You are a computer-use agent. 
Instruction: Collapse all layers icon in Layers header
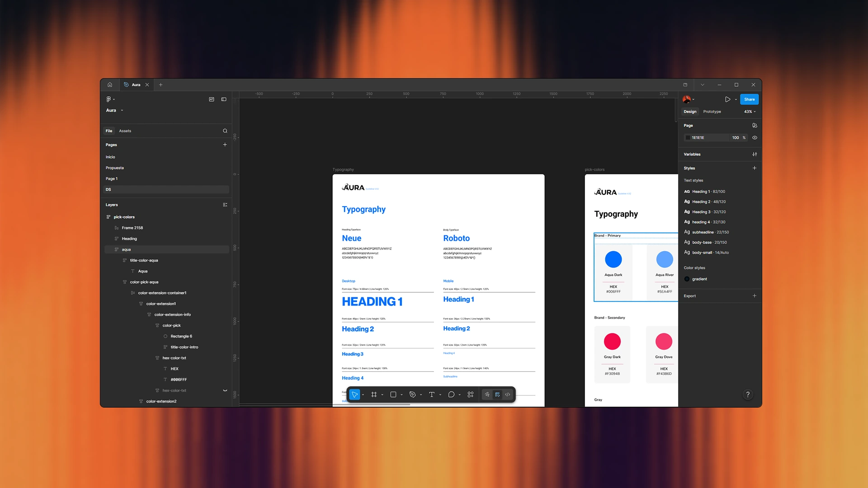coord(225,205)
